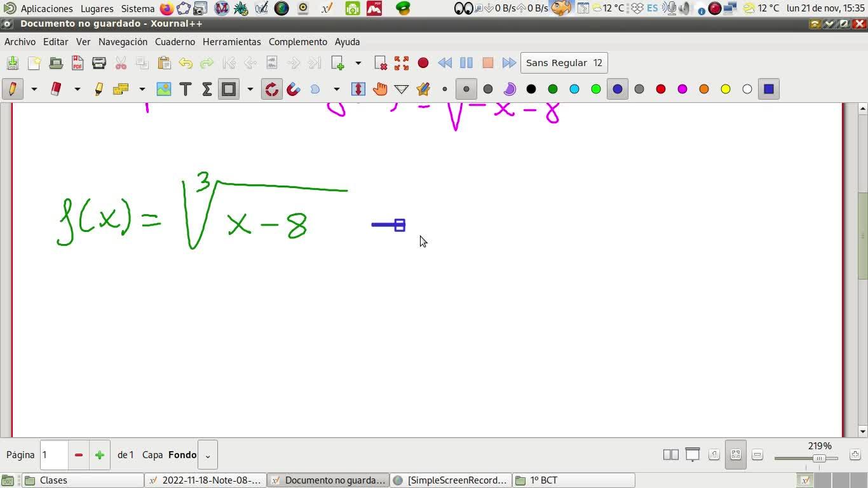Click the green Redo arrow

207,63
